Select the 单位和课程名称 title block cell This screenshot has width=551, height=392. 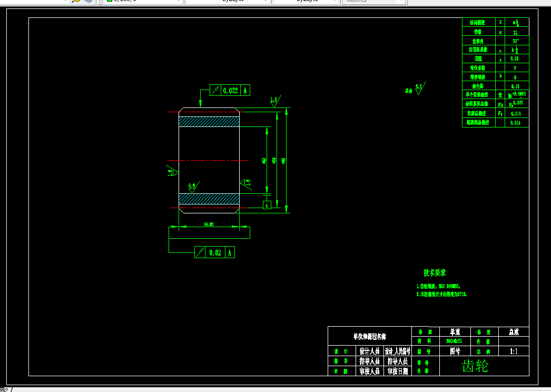pos(370,337)
